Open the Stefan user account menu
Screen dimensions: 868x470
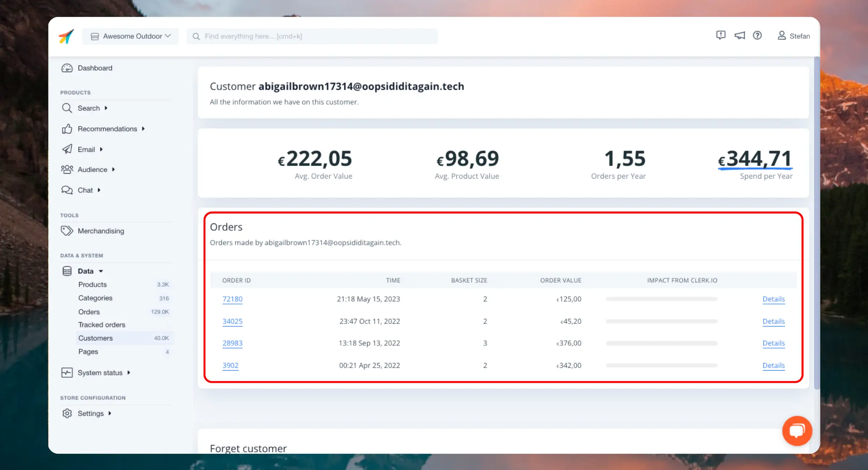pos(794,36)
